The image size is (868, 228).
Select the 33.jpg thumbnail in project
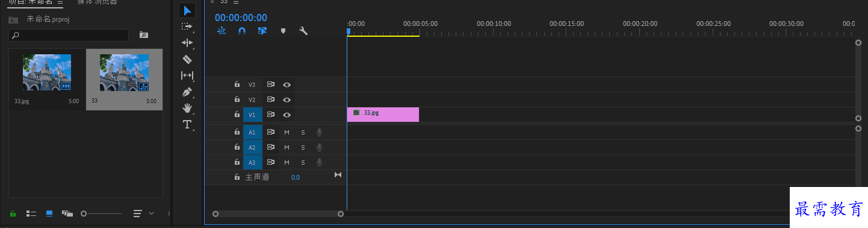47,73
